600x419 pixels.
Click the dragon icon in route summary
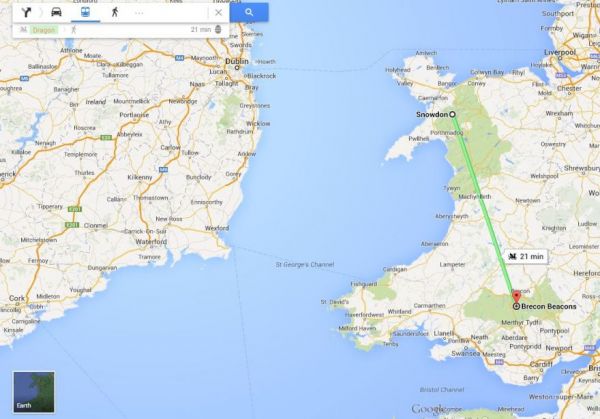point(23,29)
